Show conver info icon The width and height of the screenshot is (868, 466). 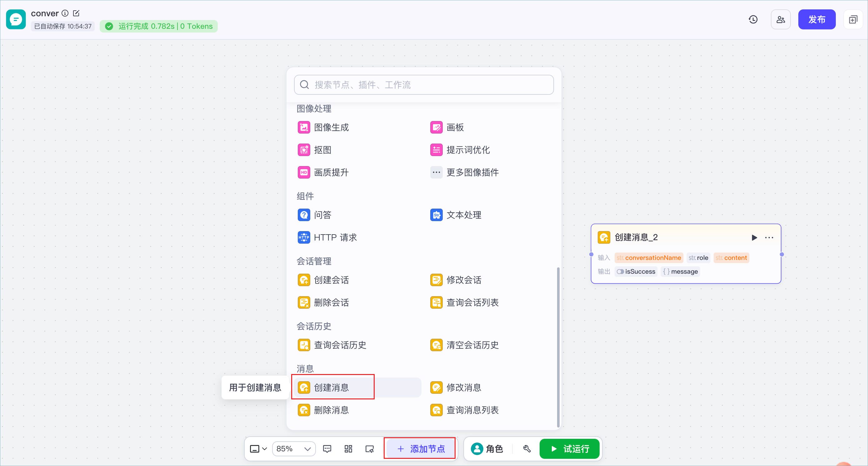65,13
